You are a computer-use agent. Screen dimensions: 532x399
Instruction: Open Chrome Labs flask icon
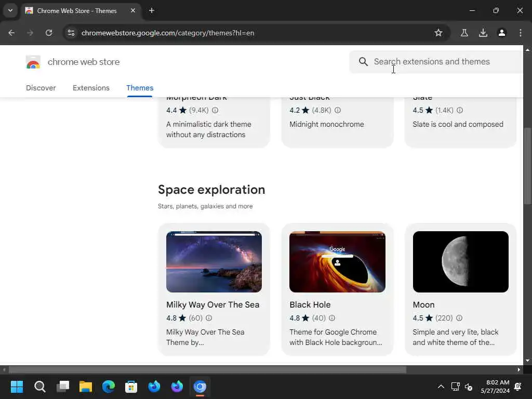464,33
